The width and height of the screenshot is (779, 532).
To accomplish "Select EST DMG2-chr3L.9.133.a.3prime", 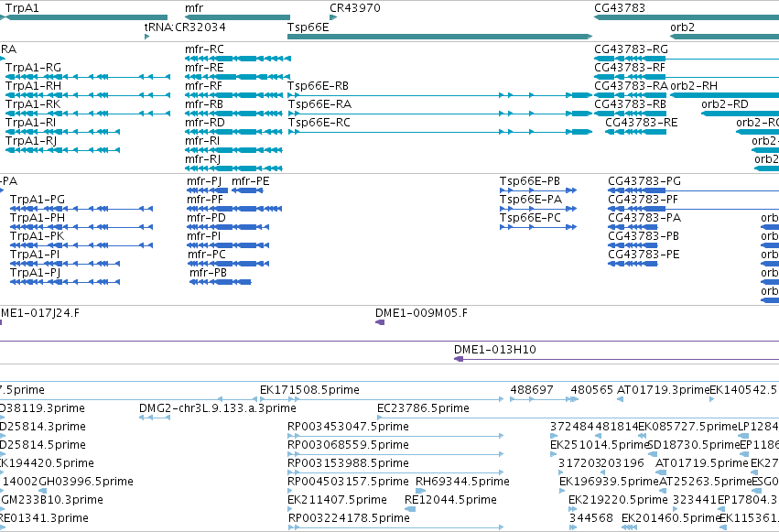I will click(x=217, y=408).
